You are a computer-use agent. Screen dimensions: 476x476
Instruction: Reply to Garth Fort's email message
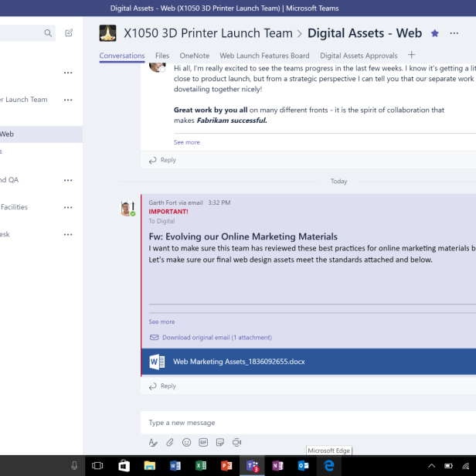click(162, 386)
